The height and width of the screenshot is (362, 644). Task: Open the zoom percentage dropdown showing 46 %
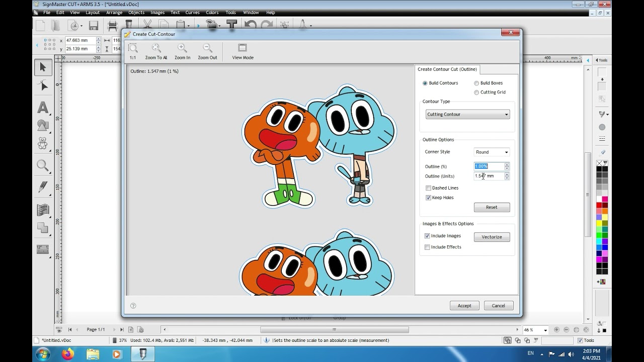[545, 330]
